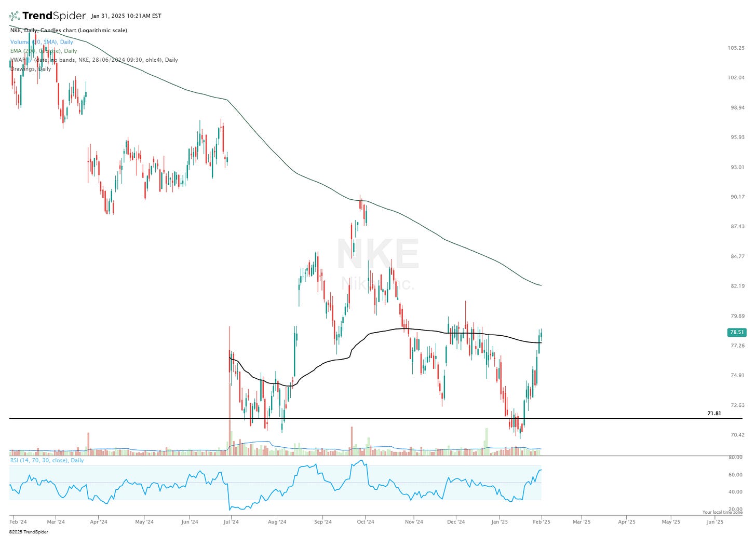
Task: Click the 60.00 RSI axis label
Action: 736,474
